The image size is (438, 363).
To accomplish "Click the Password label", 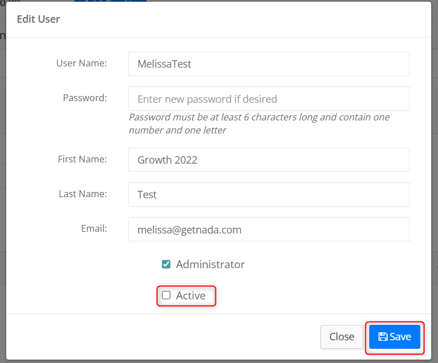I will coord(85,98).
